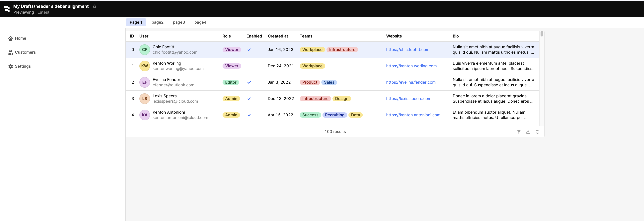This screenshot has width=644, height=221.
Task: Toggle Enabled checkmark for Lexis Speers
Action: pyautogui.click(x=249, y=98)
